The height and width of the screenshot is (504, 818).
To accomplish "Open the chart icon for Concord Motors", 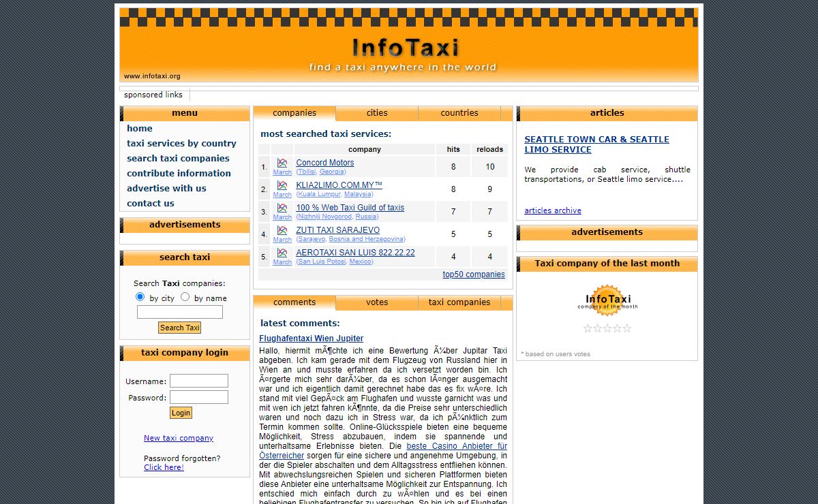I will [x=282, y=163].
